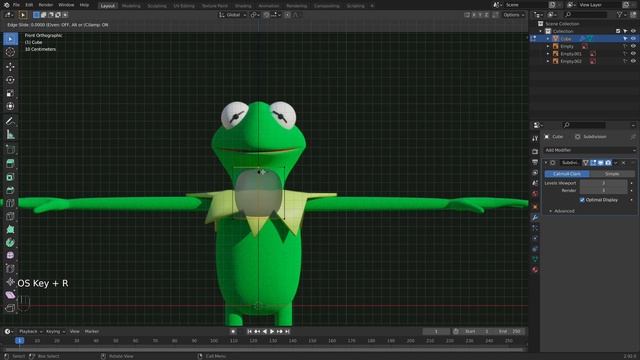
Task: Open the Keying dropdown in timeline
Action: pyautogui.click(x=56, y=331)
